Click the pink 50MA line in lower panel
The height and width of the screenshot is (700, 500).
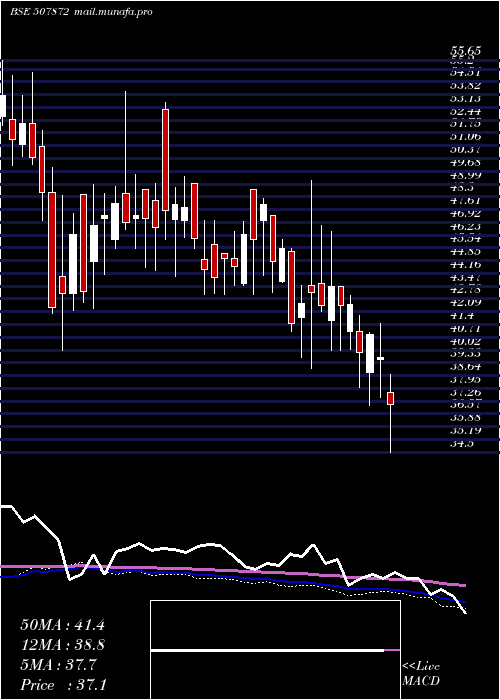(x=232, y=571)
